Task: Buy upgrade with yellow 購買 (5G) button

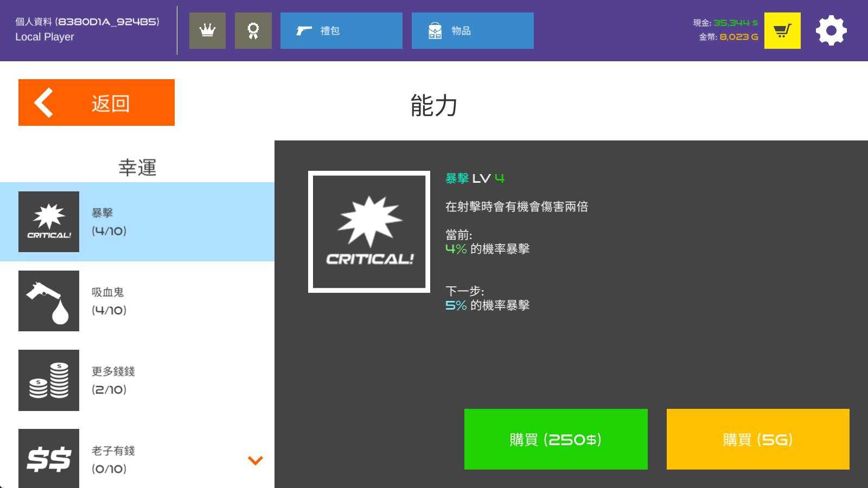Action: click(x=758, y=439)
